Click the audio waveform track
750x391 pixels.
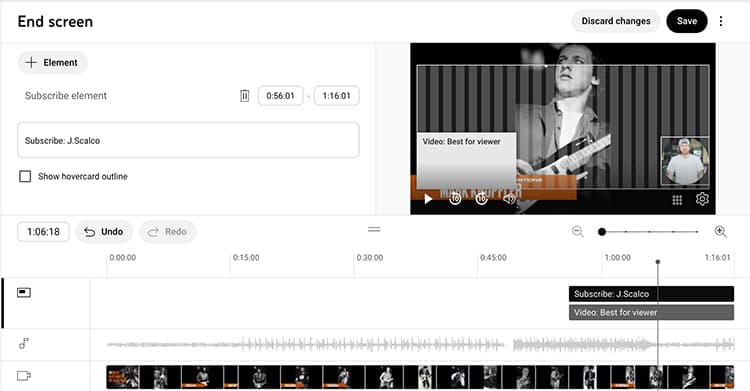coord(420,344)
